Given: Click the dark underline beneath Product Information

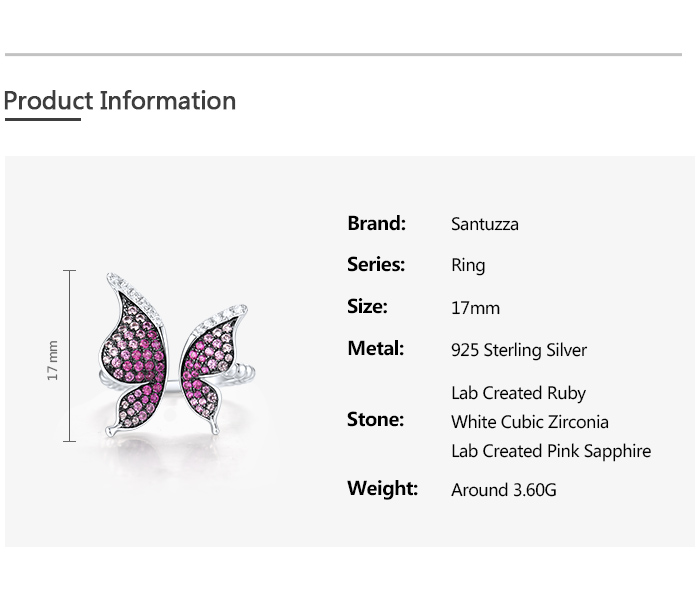Looking at the screenshot, I should click(42, 120).
